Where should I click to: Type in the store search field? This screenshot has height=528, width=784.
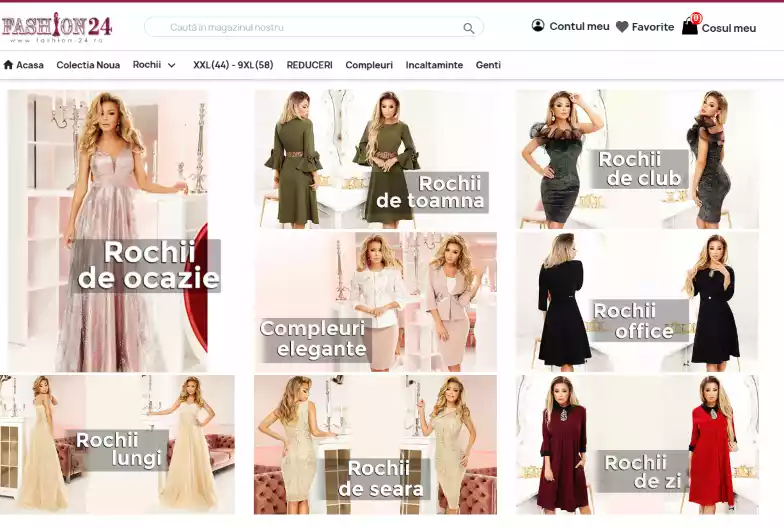[x=300, y=27]
